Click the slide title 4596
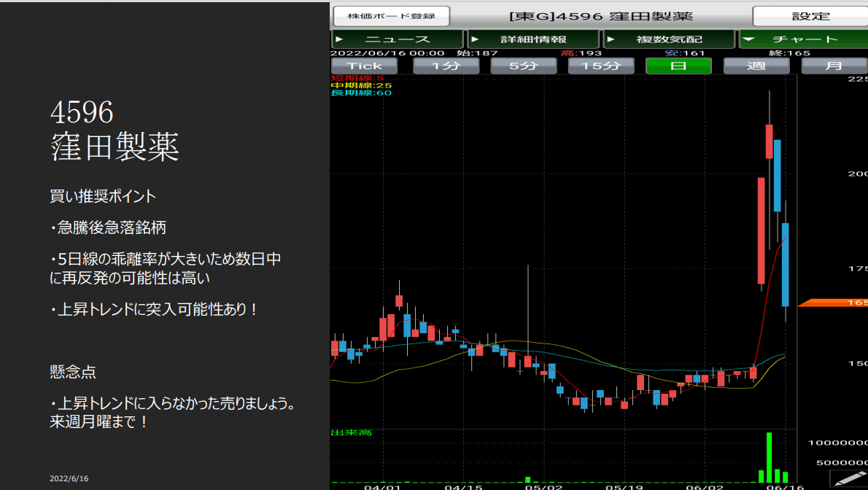Screen dimensions: 868x490 [82, 112]
